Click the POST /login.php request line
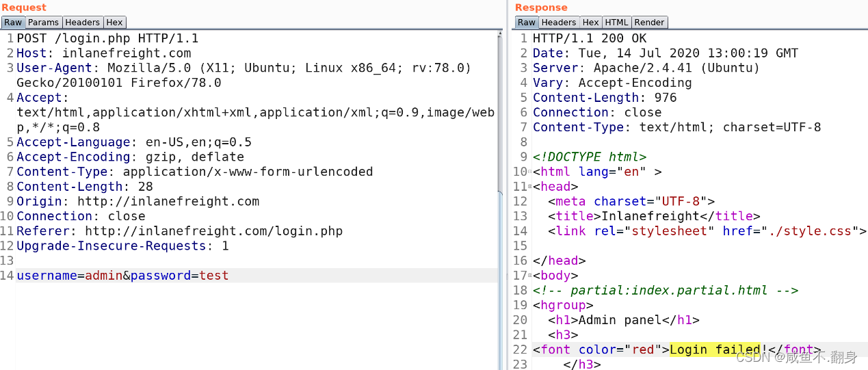The image size is (868, 370). coord(107,38)
